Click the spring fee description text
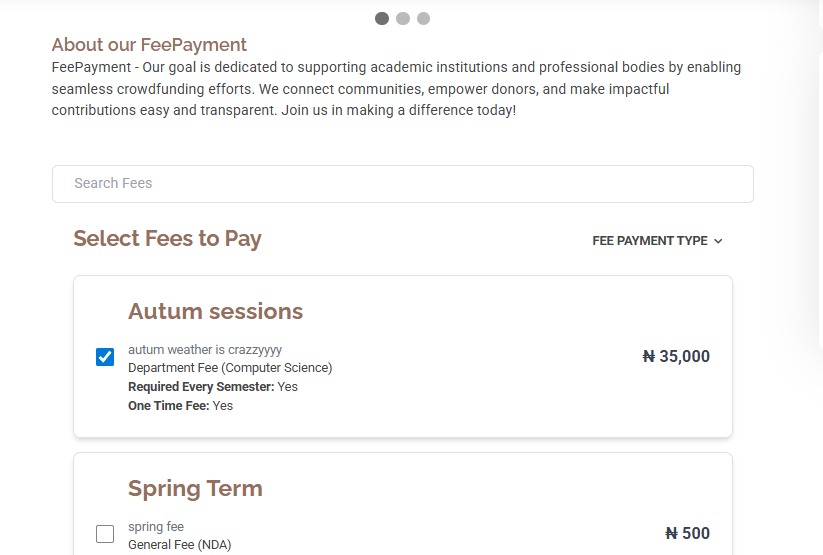Viewport: 823px width, 555px height. tap(156, 527)
